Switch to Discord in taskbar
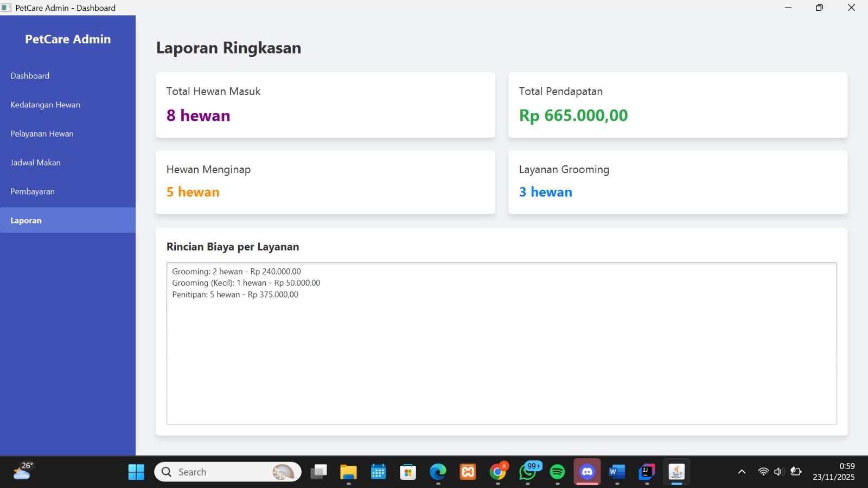 tap(587, 472)
